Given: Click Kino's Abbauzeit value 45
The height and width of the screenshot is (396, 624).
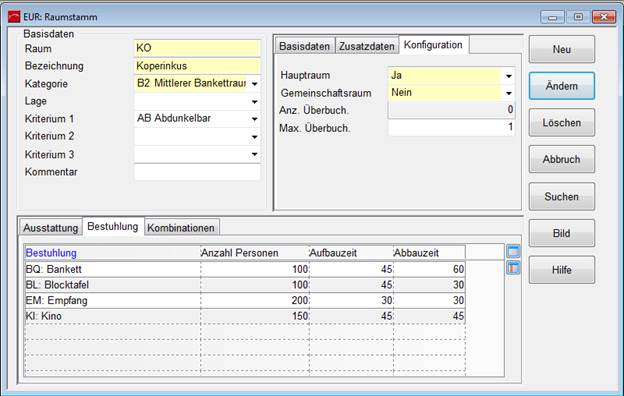Looking at the screenshot, I should coord(429,316).
